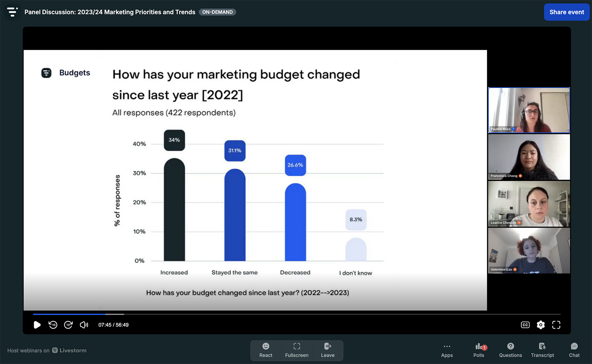Mute the video volume
592x364 pixels.
[x=84, y=325]
